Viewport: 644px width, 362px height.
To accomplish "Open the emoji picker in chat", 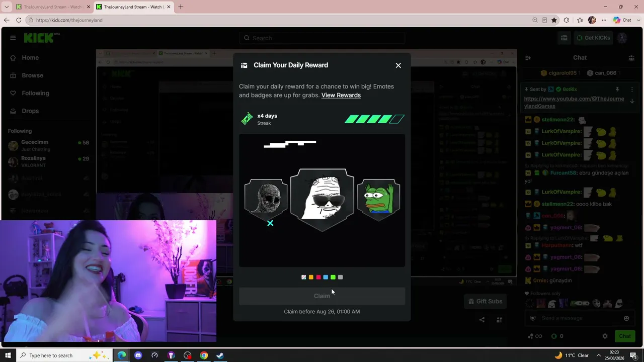I will (626, 318).
